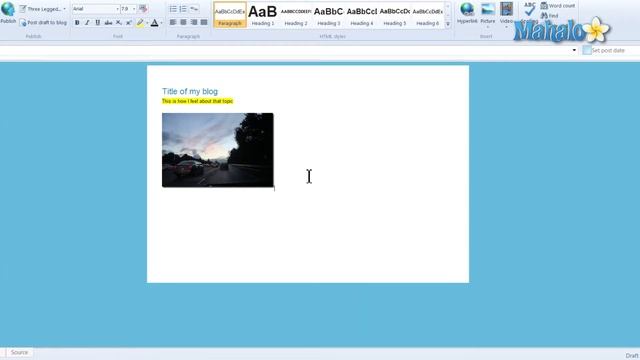Select the Paragraph HTML style
The width and height of the screenshot is (640, 360).
click(230, 15)
